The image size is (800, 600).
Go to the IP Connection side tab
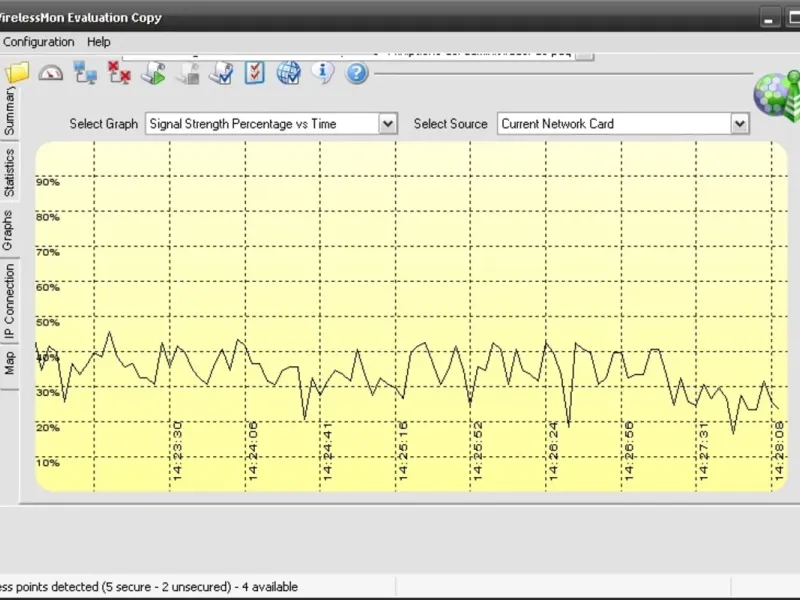point(10,300)
